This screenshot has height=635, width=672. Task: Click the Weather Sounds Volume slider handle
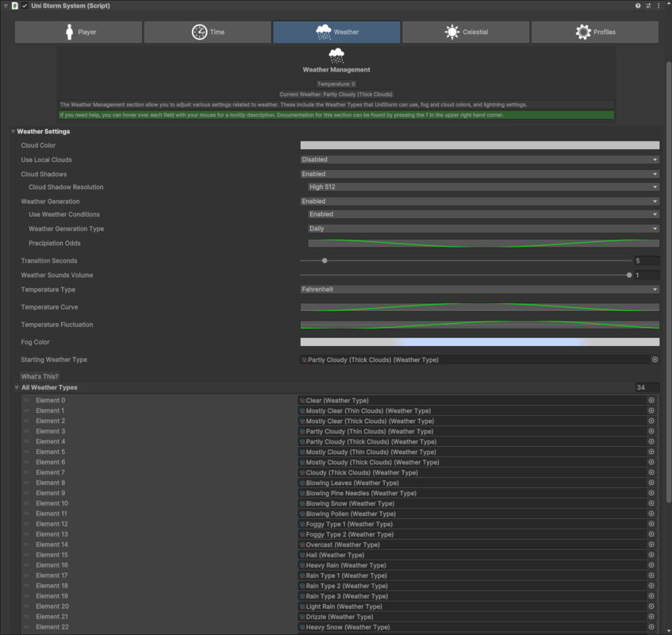(x=629, y=275)
